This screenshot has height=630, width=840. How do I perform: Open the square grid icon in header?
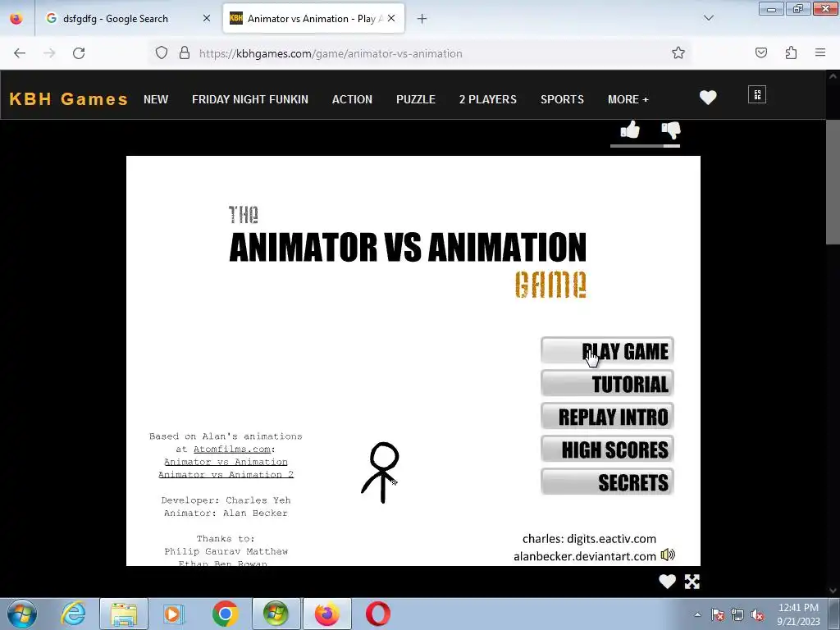[757, 95]
